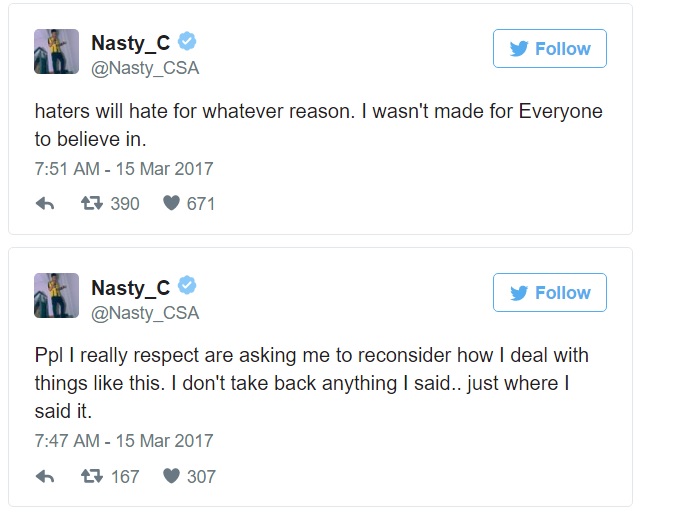
Task: Reply to the 'Ppl I really respect' tweet
Action: [x=45, y=476]
